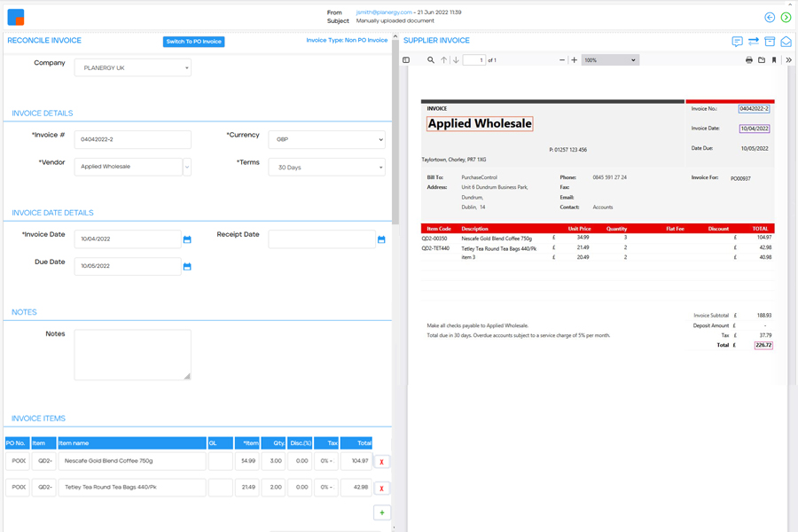Image resolution: width=798 pixels, height=532 pixels.
Task: Add a new invoice item row
Action: (x=381, y=512)
